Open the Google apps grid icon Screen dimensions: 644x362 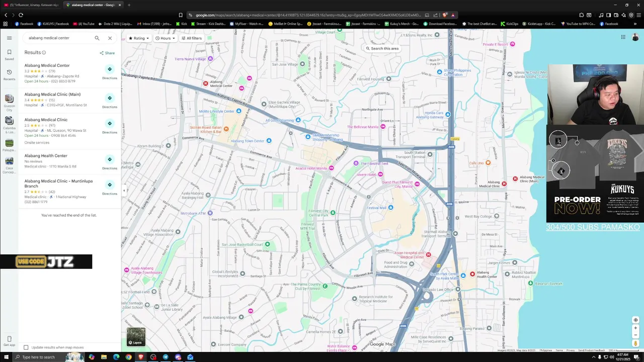point(623,37)
